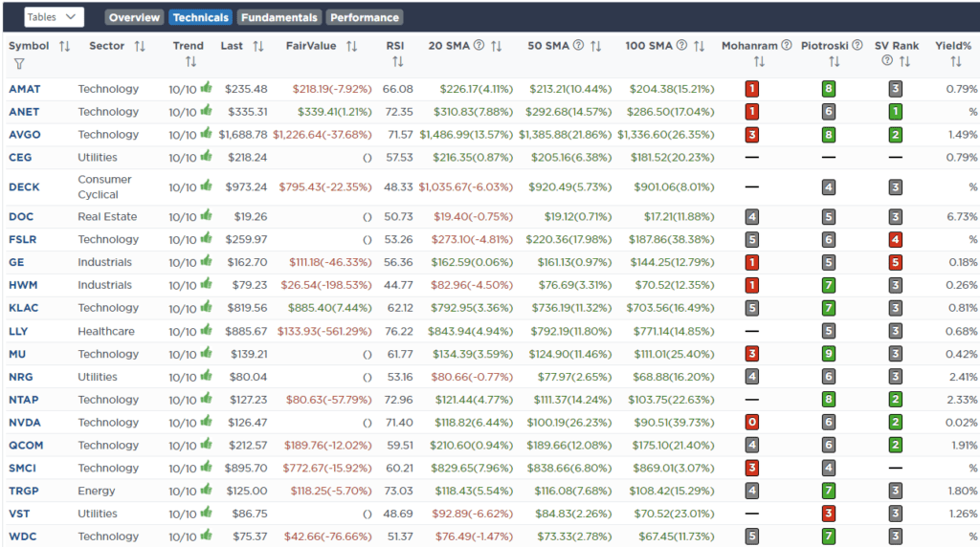Image resolution: width=980 pixels, height=547 pixels.
Task: Select LLY fair value $133.93(-561.29%)
Action: click(x=324, y=332)
